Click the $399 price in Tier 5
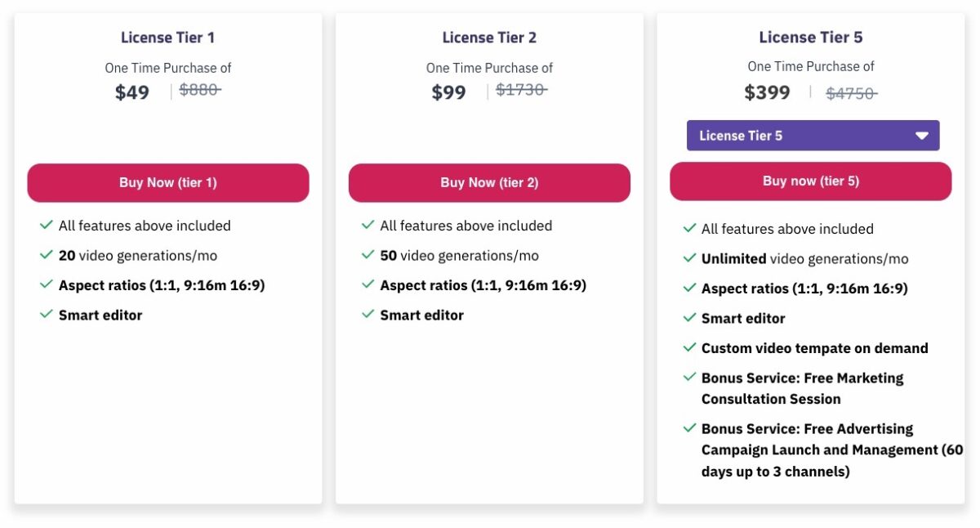Image resolution: width=980 pixels, height=528 pixels. pos(767,92)
